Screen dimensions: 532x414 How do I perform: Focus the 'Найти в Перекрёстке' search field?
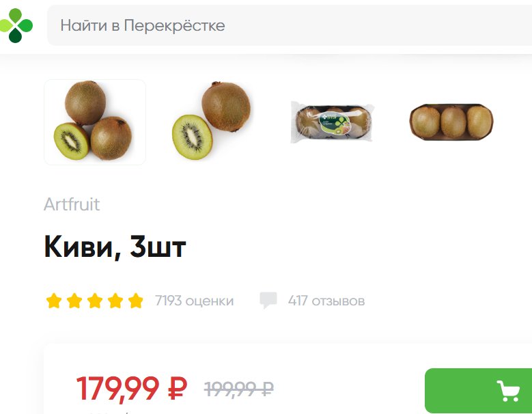pos(290,25)
